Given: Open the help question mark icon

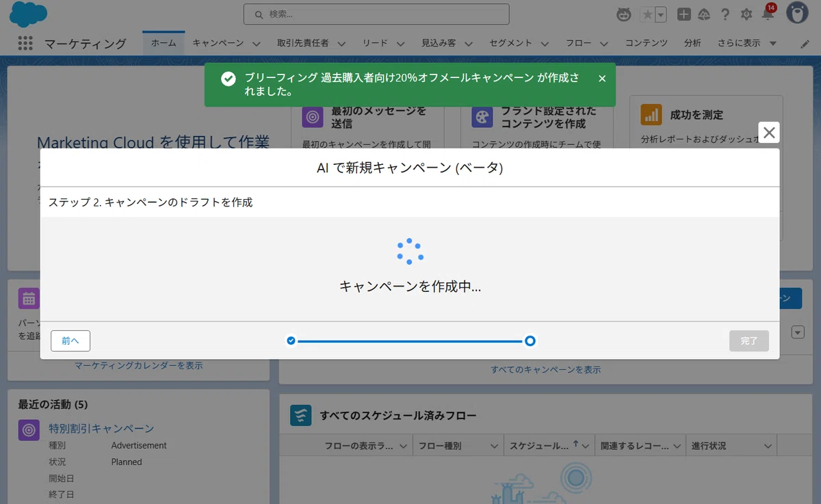Looking at the screenshot, I should pos(725,14).
